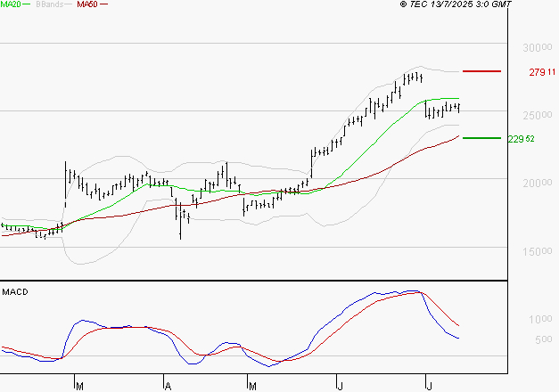Click the 250 price axis label
The image size is (559, 392).
click(538, 115)
